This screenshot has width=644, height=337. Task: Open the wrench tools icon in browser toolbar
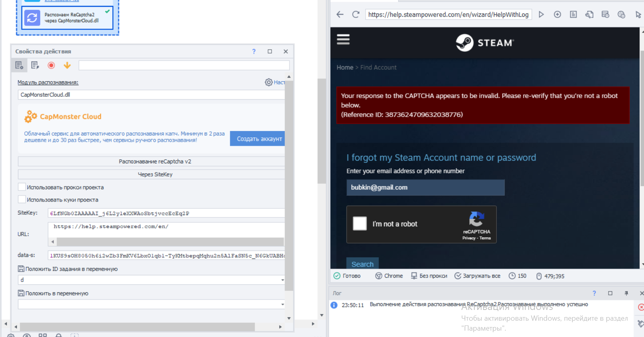tap(589, 14)
